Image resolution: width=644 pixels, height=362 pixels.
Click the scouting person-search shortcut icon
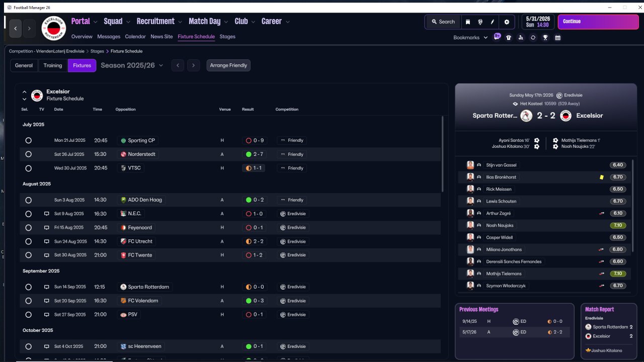point(521,37)
